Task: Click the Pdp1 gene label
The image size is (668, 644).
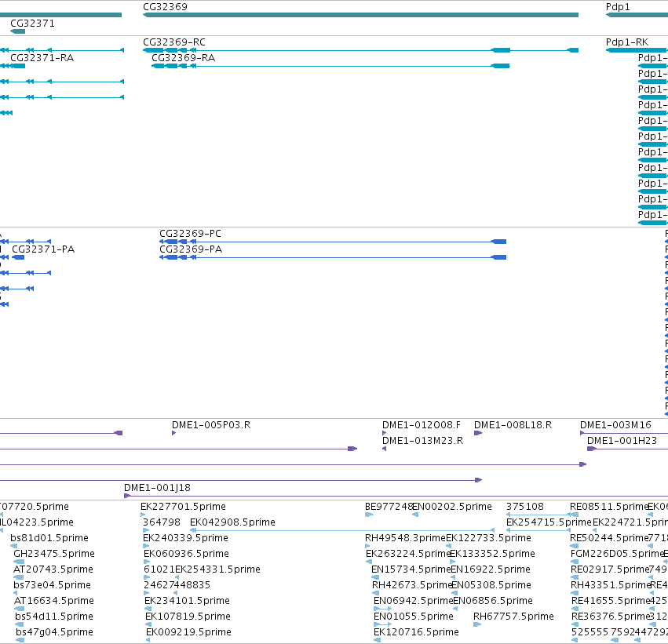Action: (x=618, y=7)
